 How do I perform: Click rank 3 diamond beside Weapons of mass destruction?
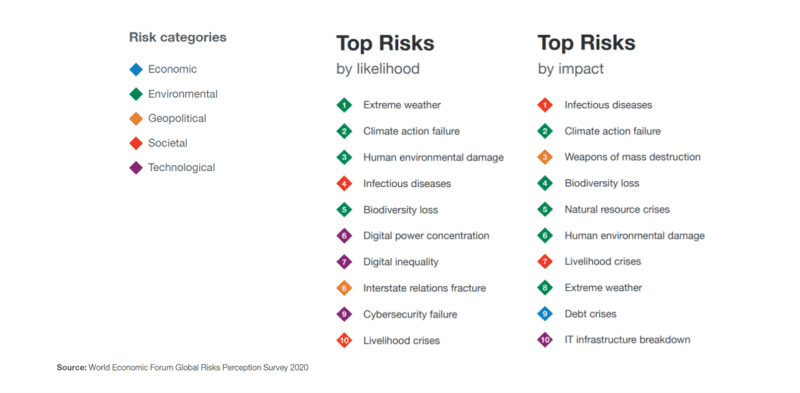545,158
